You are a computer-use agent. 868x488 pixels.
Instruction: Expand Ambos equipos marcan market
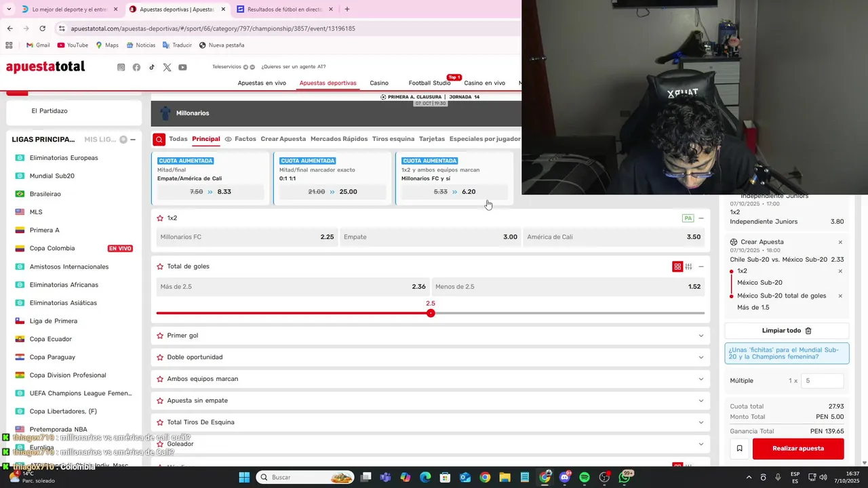tap(701, 379)
